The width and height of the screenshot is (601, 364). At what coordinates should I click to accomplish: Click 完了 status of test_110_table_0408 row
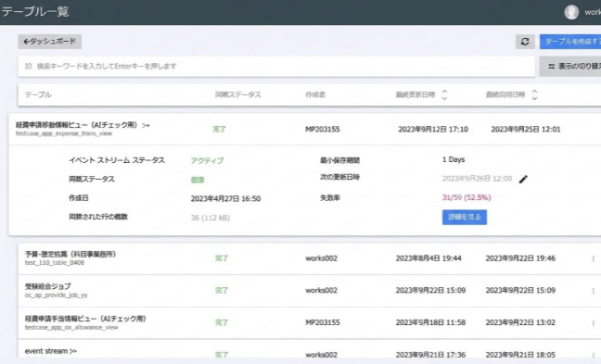pos(222,258)
